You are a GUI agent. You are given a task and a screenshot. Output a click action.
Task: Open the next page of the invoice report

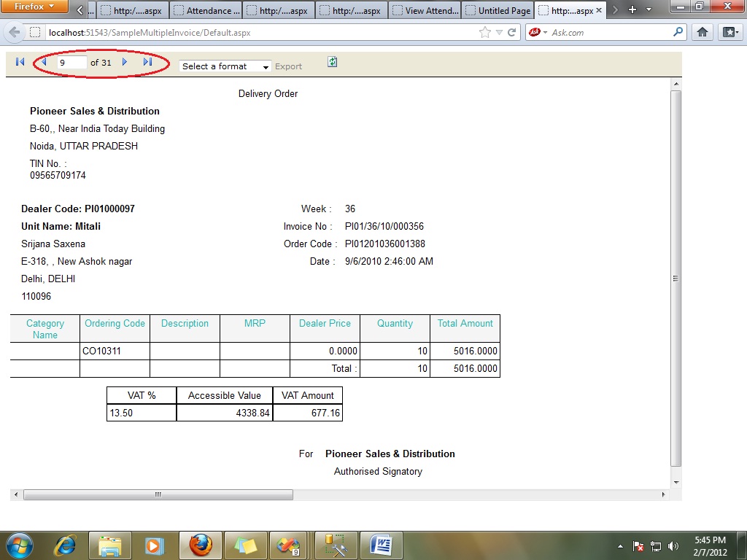[x=125, y=62]
